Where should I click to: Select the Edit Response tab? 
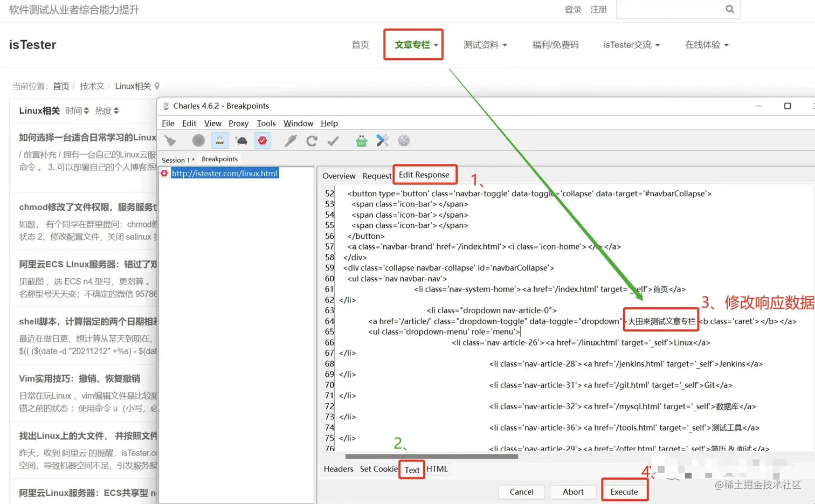click(x=424, y=175)
